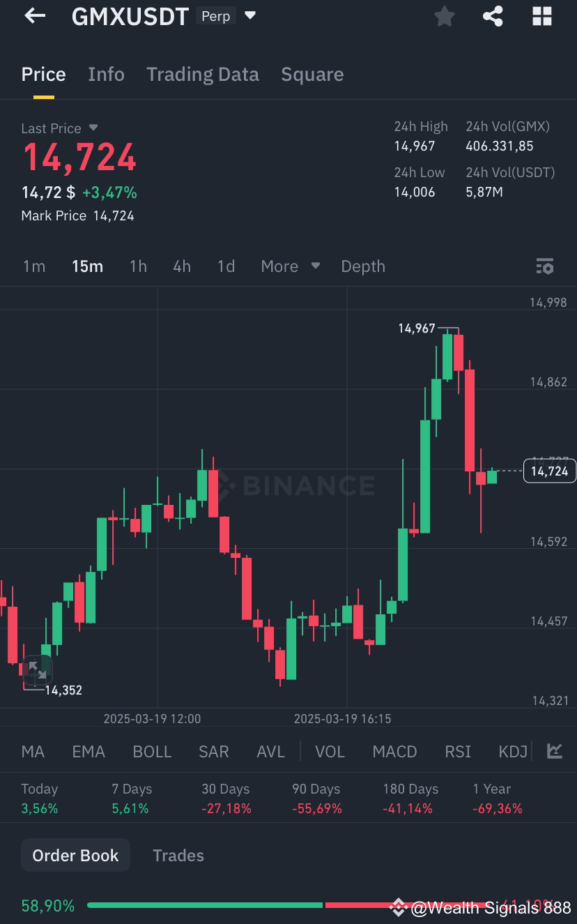Tap the back arrow
577x924 pixels.
pos(33,16)
